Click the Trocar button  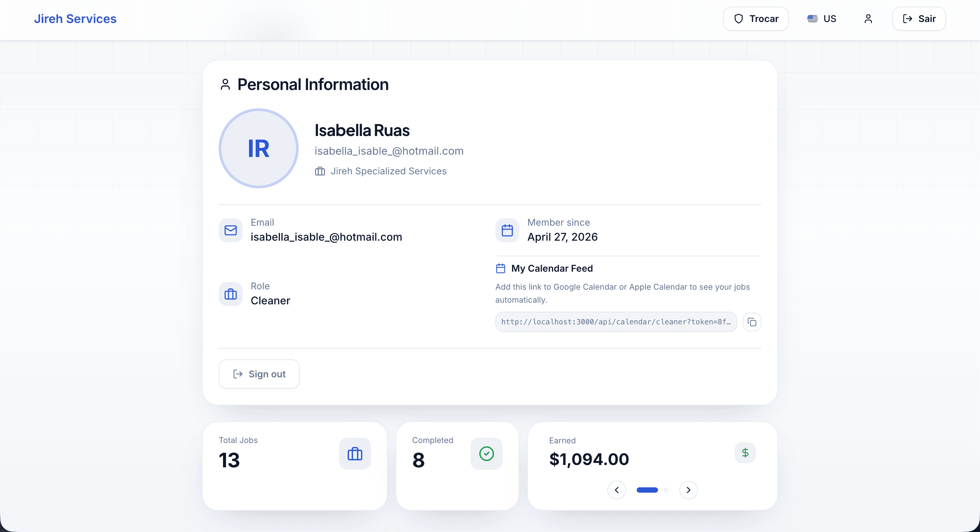(x=756, y=19)
